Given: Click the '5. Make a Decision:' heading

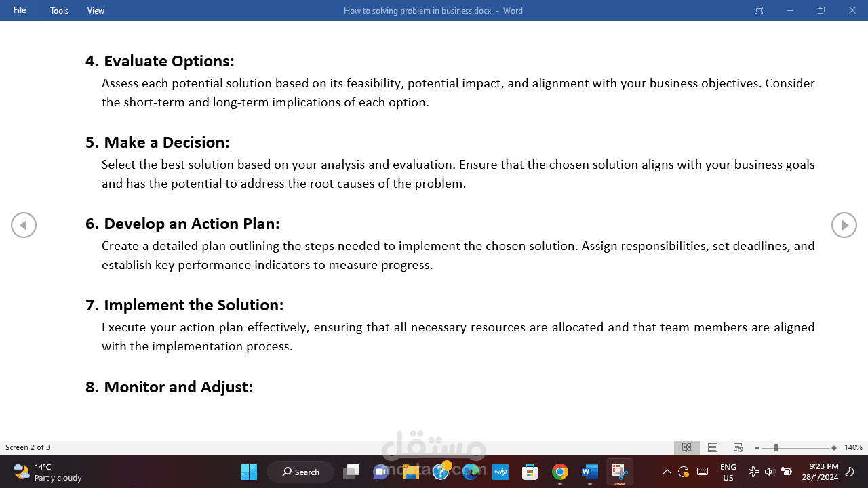Looking at the screenshot, I should pyautogui.click(x=157, y=142).
